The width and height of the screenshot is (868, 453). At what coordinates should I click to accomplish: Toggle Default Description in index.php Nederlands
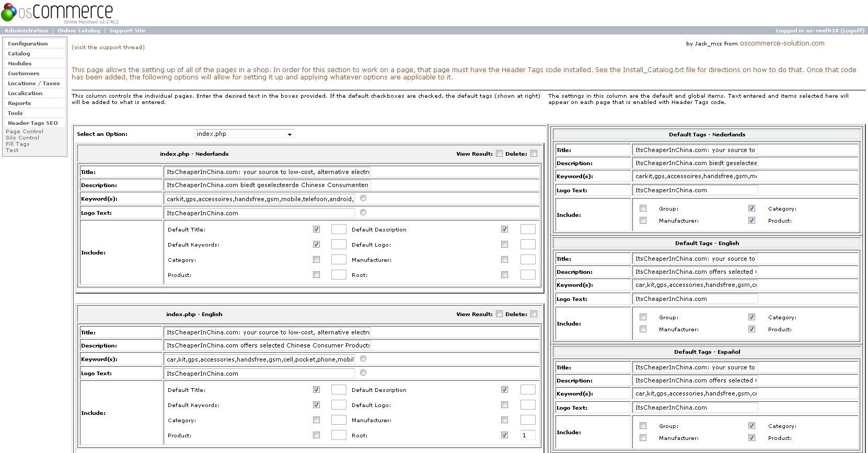(505, 229)
